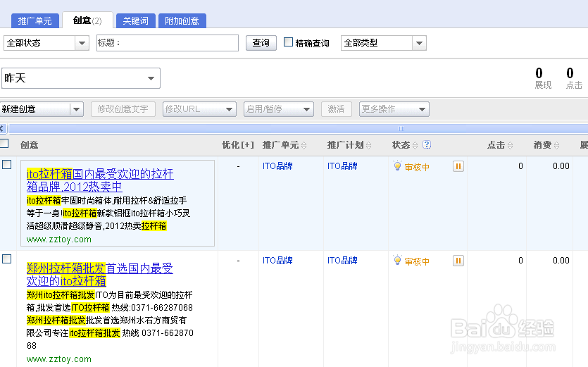Click the 查询 search button
588x367 pixels.
pos(261,43)
